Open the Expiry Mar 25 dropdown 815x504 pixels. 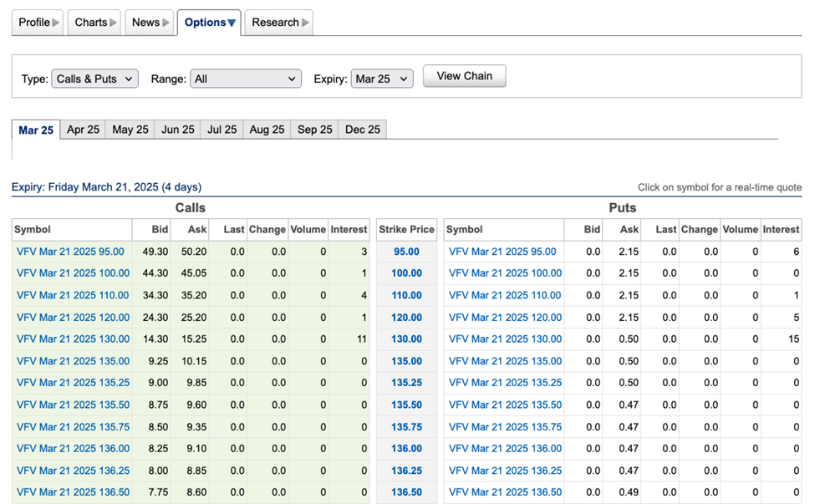tap(382, 79)
